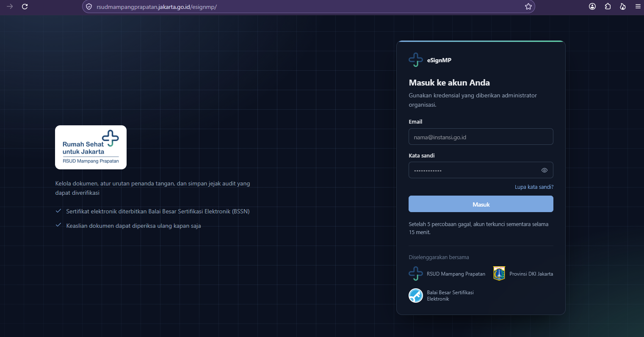Viewport: 644px width, 337px height.
Task: Click the 'Gunakan kredensial' instruction text
Action: pyautogui.click(x=473, y=100)
